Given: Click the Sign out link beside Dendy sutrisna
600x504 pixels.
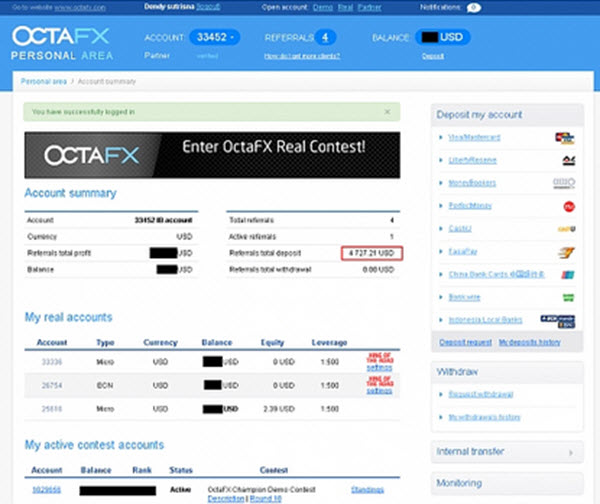Looking at the screenshot, I should click(208, 7).
